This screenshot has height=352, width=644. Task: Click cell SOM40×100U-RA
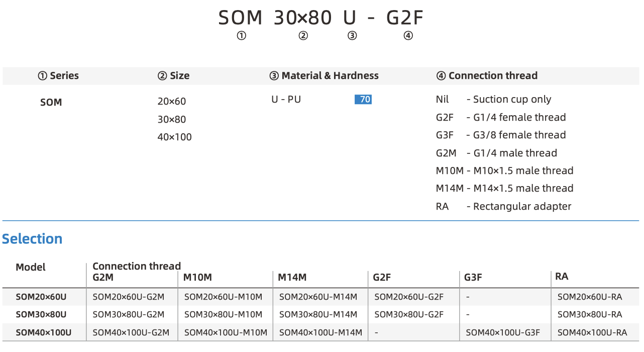[x=592, y=332]
